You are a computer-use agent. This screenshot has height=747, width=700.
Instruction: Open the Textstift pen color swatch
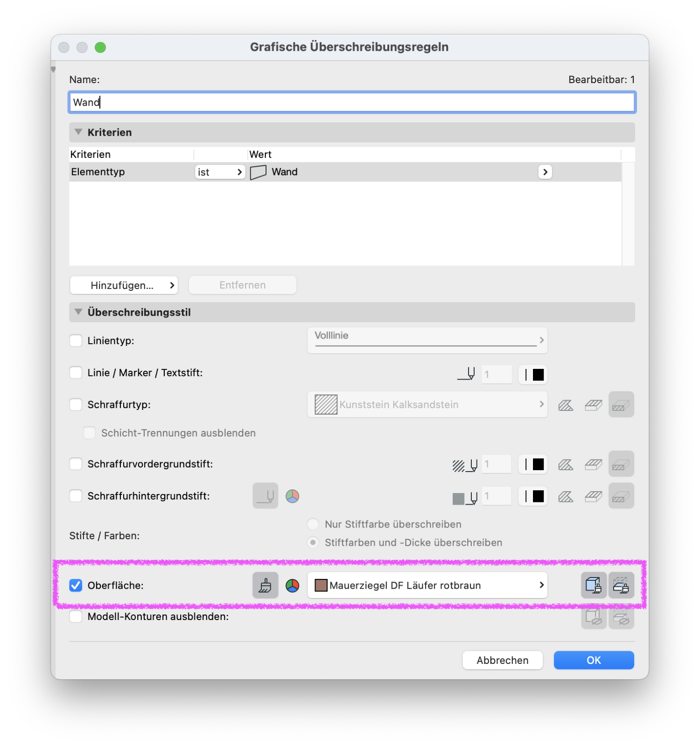click(x=532, y=374)
